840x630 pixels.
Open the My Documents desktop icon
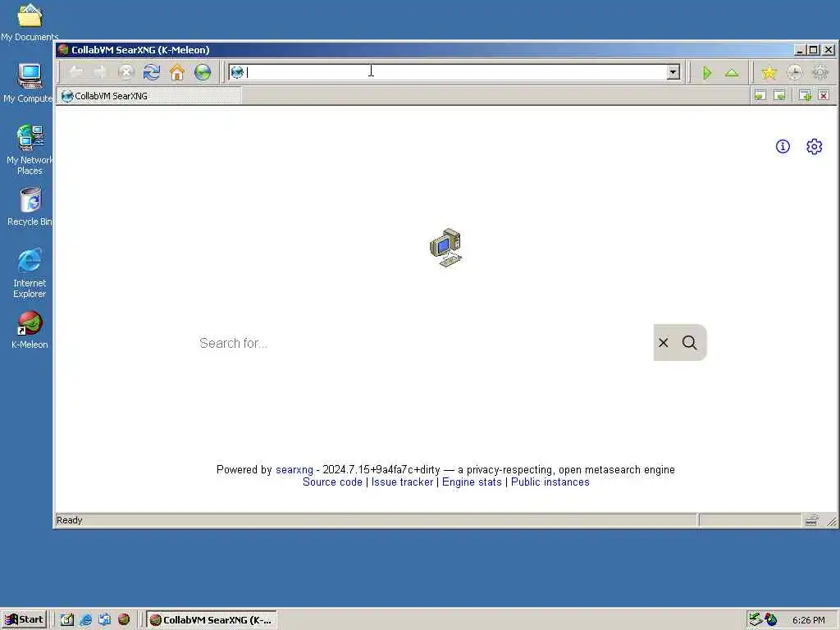[x=30, y=21]
